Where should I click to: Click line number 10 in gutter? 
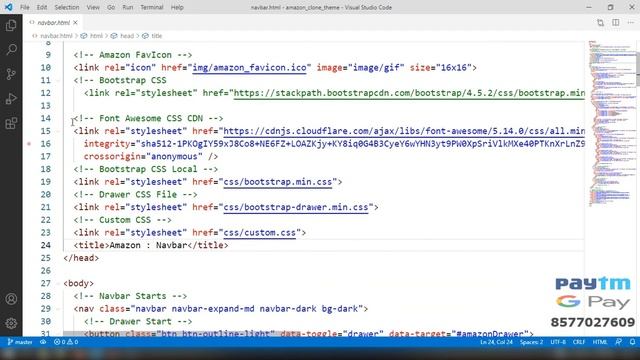46,68
